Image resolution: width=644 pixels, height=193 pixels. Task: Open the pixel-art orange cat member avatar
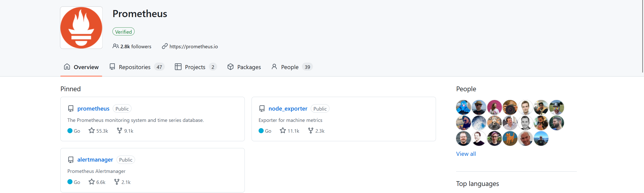[x=510, y=138]
